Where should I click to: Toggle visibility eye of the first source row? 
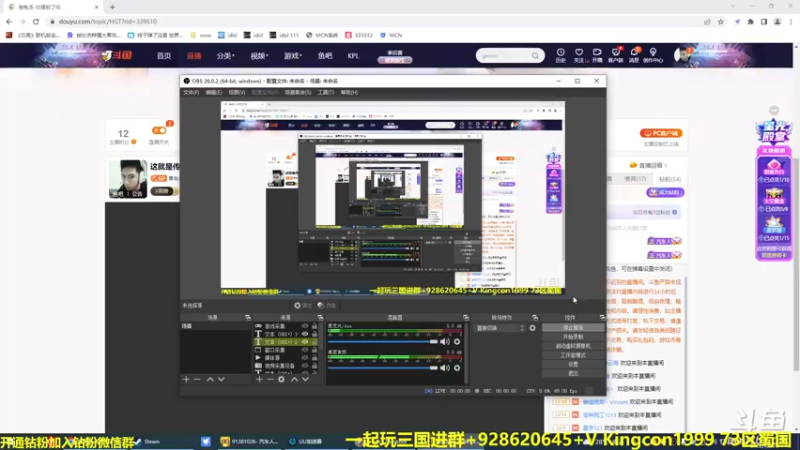point(305,326)
